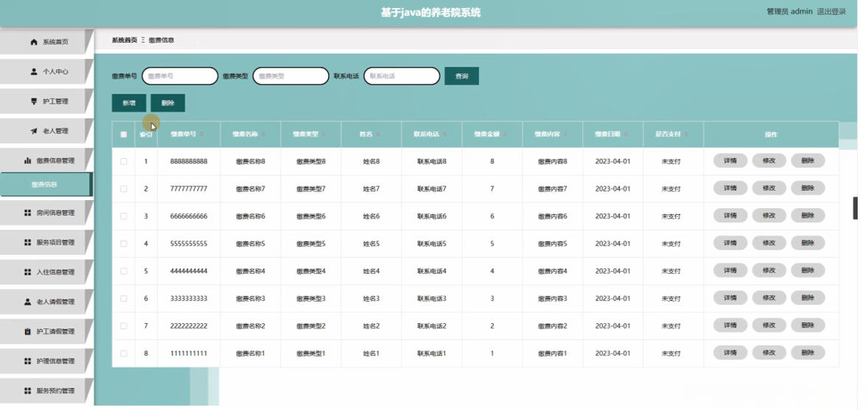Sort table by 缴费名称 column arrows
The image size is (868, 410).
coord(264,135)
